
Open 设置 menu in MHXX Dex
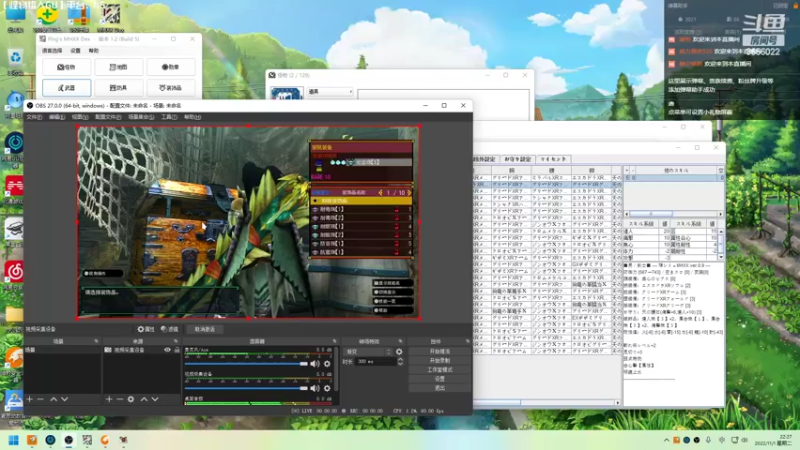[76, 51]
